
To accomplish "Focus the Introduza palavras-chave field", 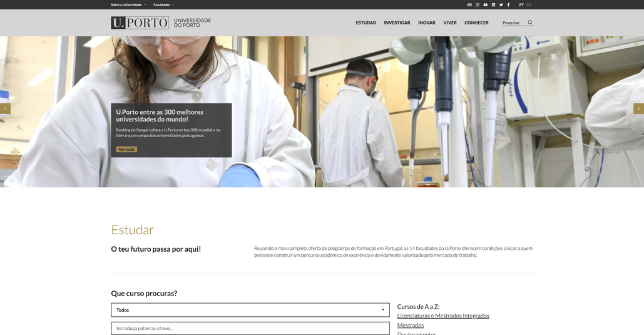I will [250, 328].
